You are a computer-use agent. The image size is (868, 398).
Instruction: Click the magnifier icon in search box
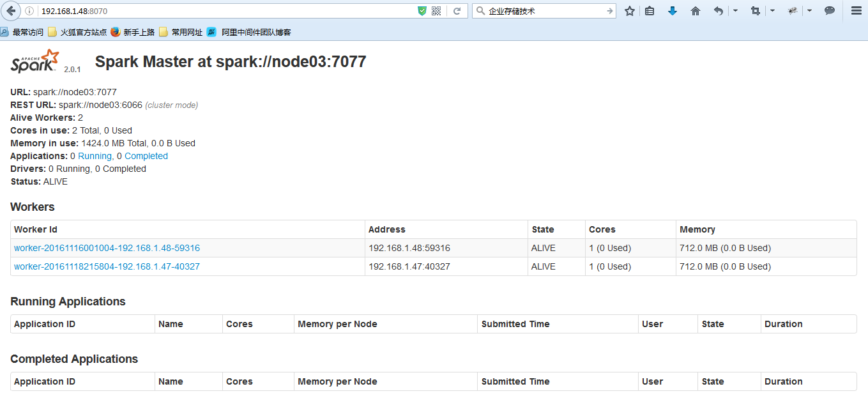tap(480, 11)
